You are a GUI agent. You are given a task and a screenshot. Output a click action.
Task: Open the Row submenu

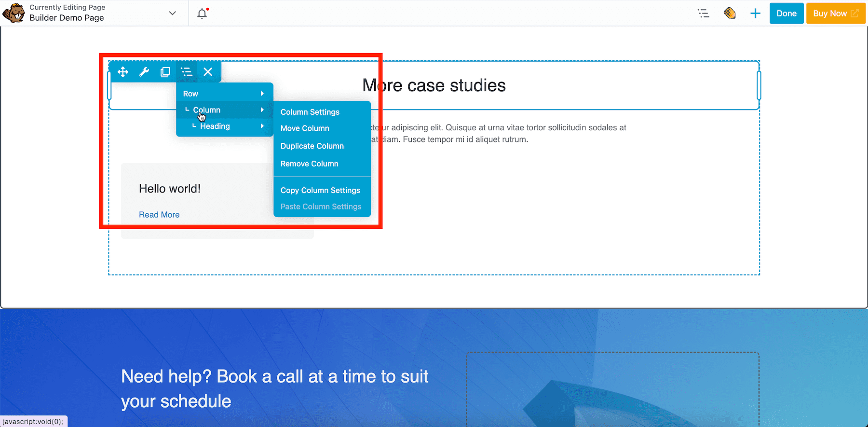point(225,94)
